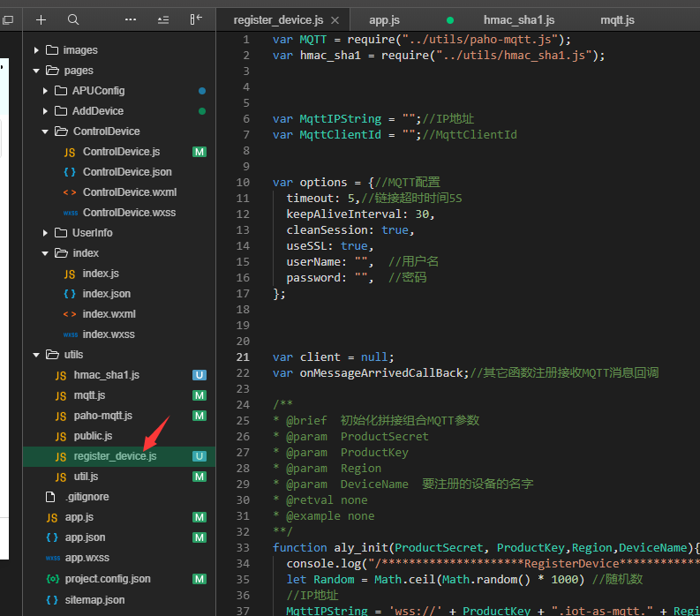Select project.config.json file

point(108,579)
